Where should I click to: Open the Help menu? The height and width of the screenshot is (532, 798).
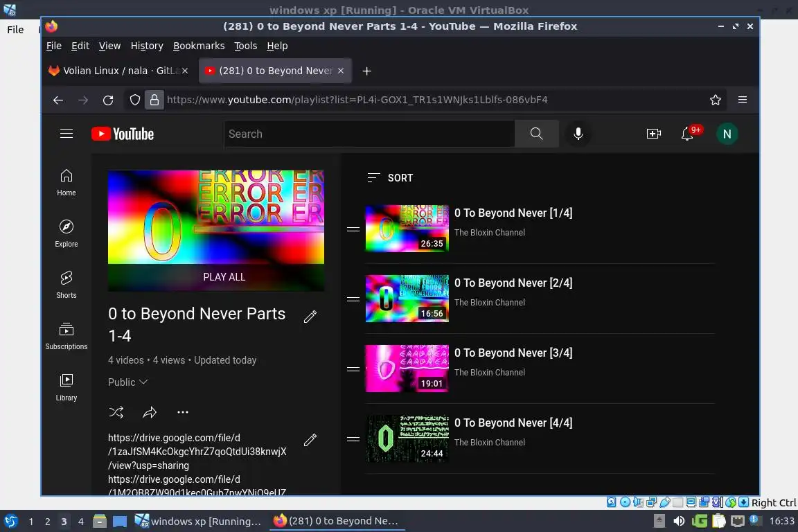[x=277, y=46]
